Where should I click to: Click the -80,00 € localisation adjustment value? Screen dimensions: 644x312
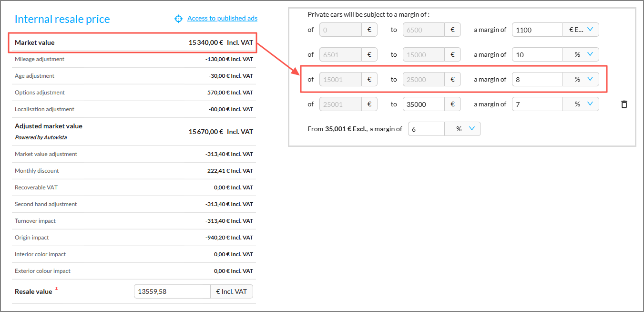231,109
